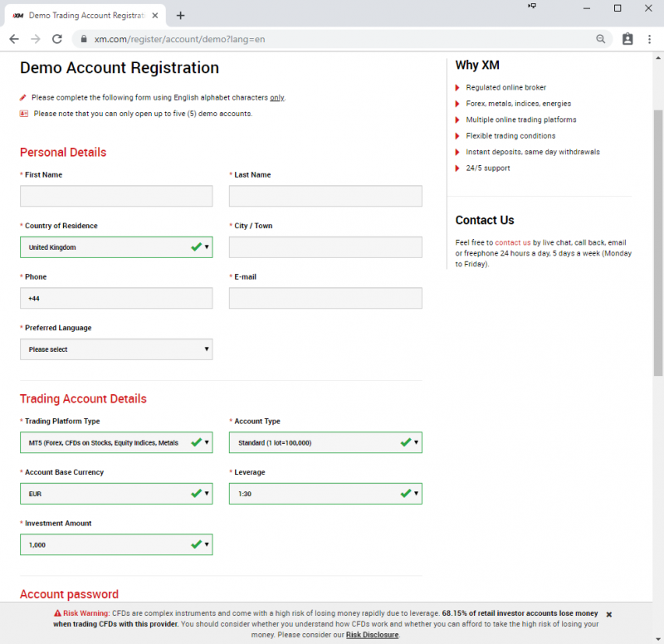Screen dimensions: 664x644
Task: Click the pencil icon beside form instructions
Action: [23, 98]
